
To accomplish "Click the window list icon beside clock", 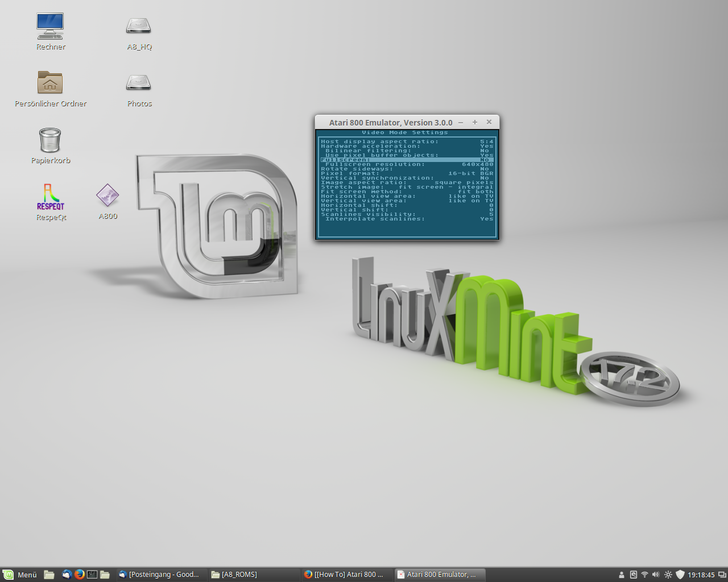I will click(722, 575).
